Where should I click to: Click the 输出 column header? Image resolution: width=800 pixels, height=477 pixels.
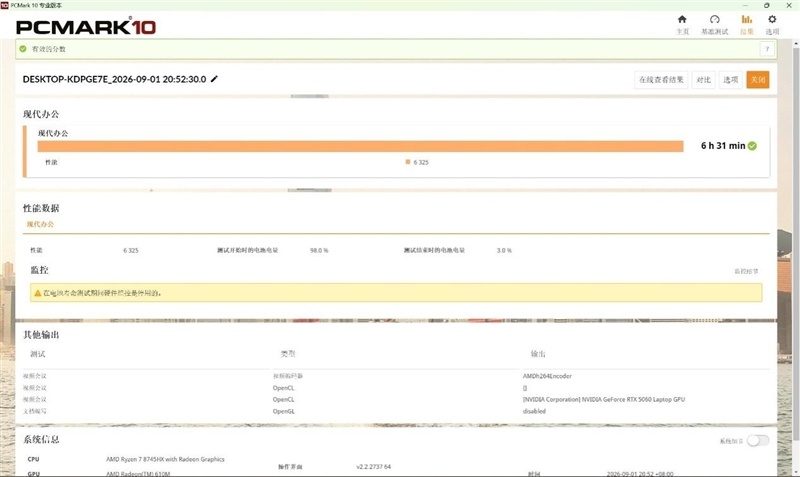pos(538,354)
